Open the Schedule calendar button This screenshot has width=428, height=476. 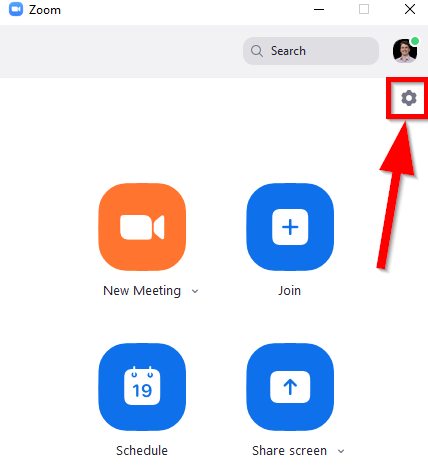pos(142,387)
